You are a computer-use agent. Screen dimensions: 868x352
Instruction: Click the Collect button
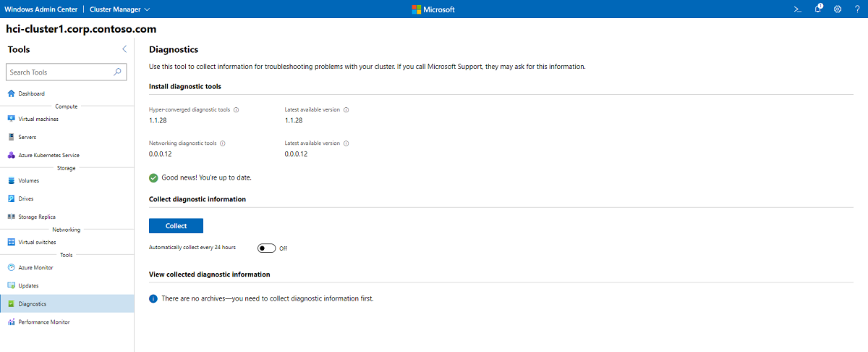tap(176, 226)
